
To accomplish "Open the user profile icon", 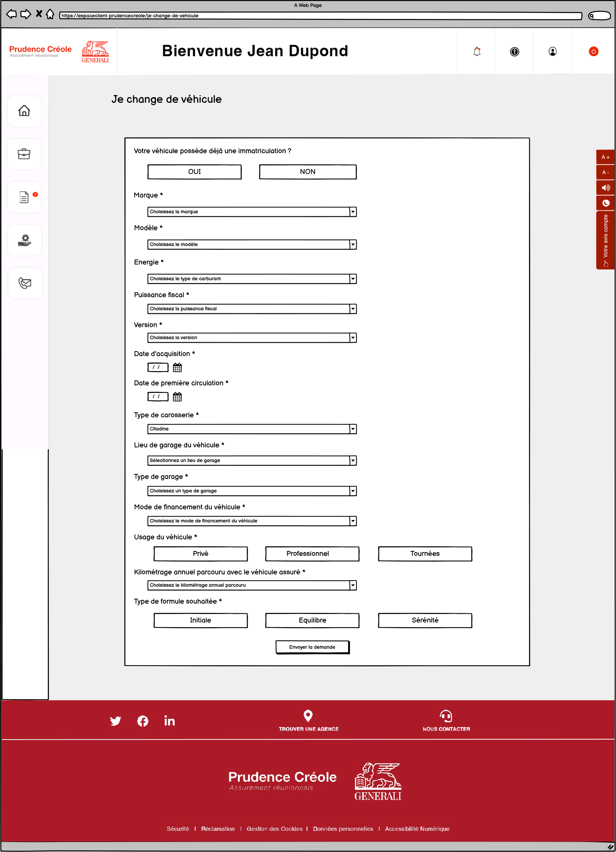I will coord(552,52).
